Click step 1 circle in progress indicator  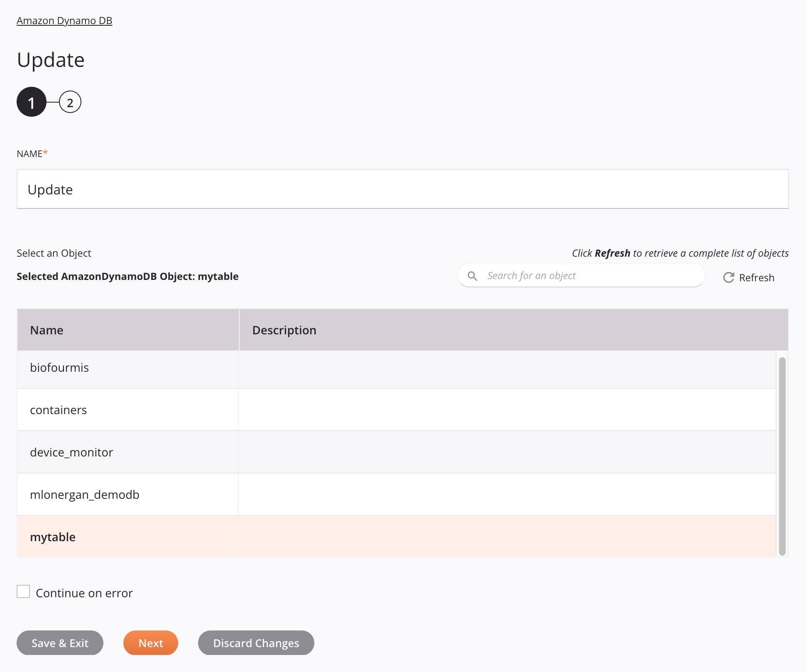tap(32, 103)
